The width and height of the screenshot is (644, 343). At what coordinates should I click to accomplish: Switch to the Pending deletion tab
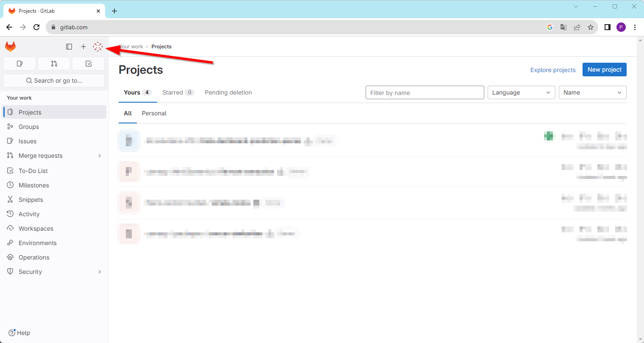[228, 92]
